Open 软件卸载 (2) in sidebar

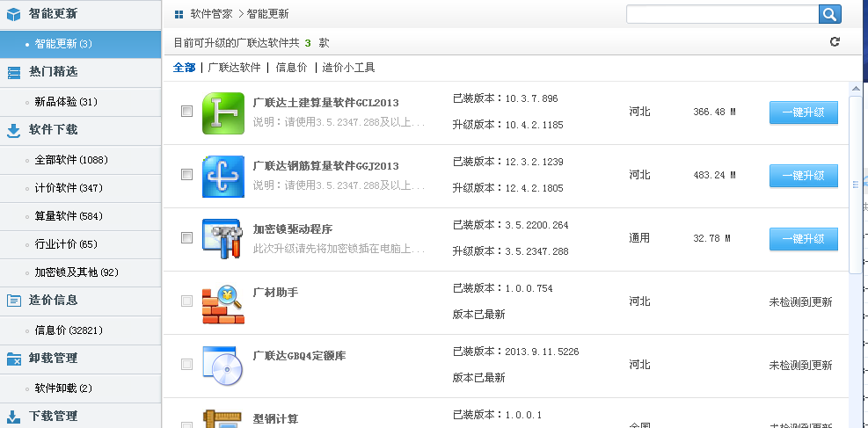81,388
